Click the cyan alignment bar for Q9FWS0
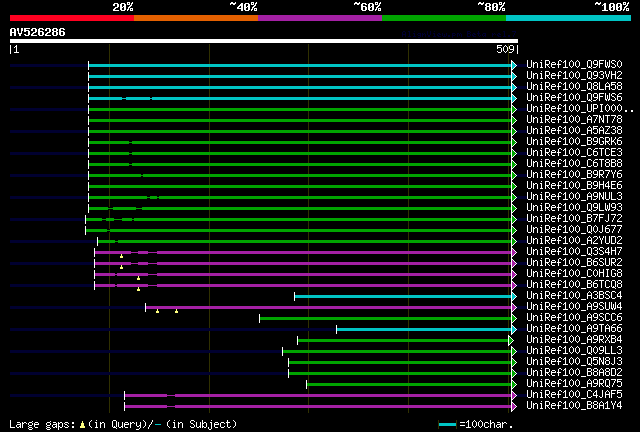The height and width of the screenshot is (432, 640). tap(300, 65)
